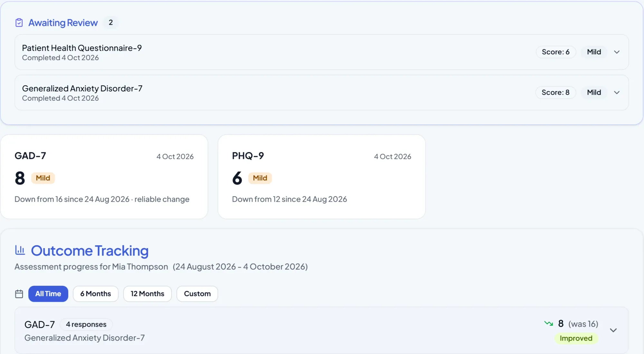Click the Awaiting Review heading
This screenshot has height=354, width=644.
(x=63, y=23)
